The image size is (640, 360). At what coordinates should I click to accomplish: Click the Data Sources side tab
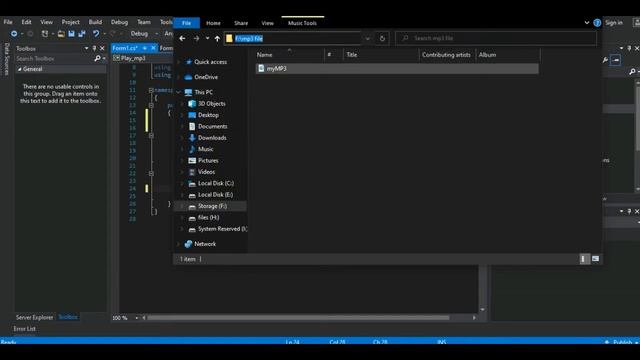point(7,59)
